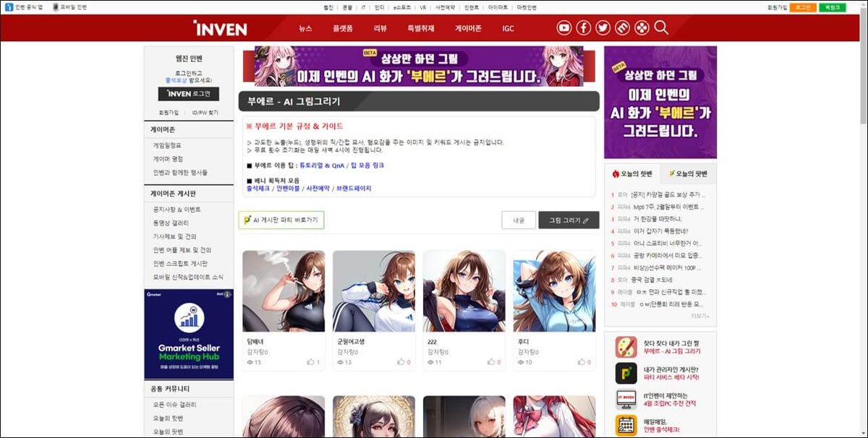Open the 담배녀 image thumbnail
Image resolution: width=868 pixels, height=438 pixels.
click(283, 291)
